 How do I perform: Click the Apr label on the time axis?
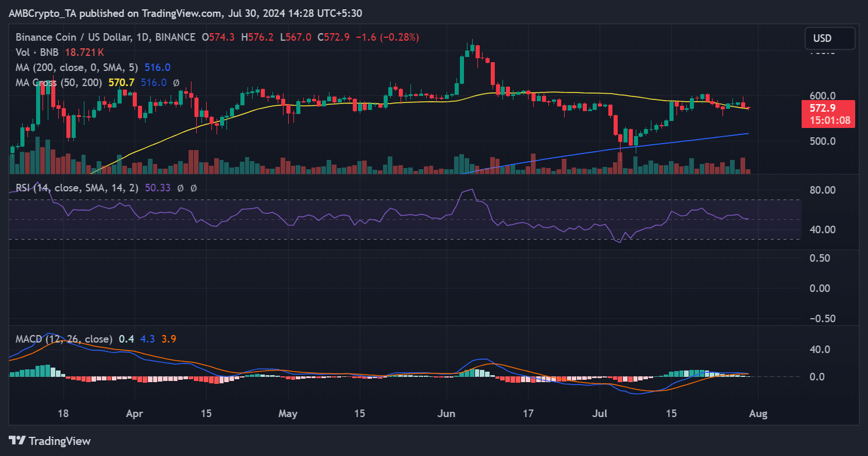(x=134, y=414)
